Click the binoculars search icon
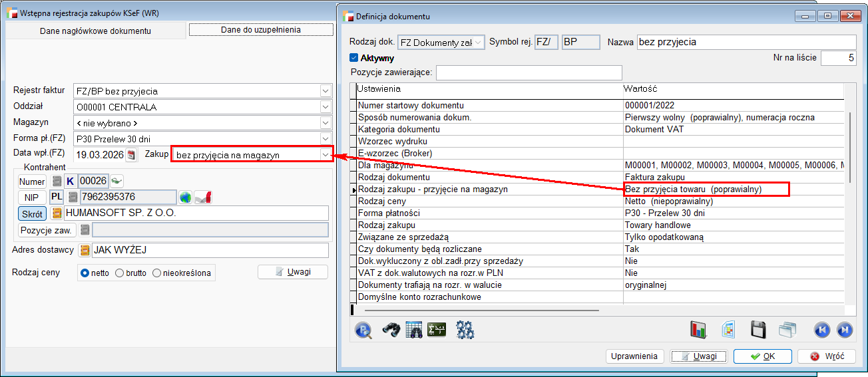 point(390,329)
